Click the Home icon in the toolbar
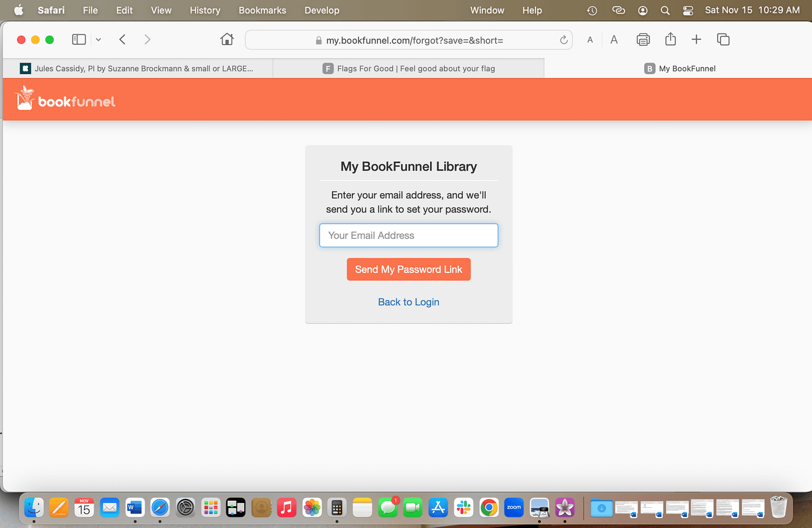812x528 pixels. point(226,39)
